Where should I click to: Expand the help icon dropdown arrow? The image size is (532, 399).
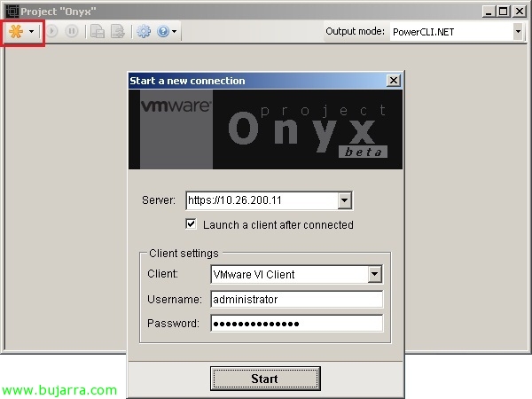pos(174,32)
